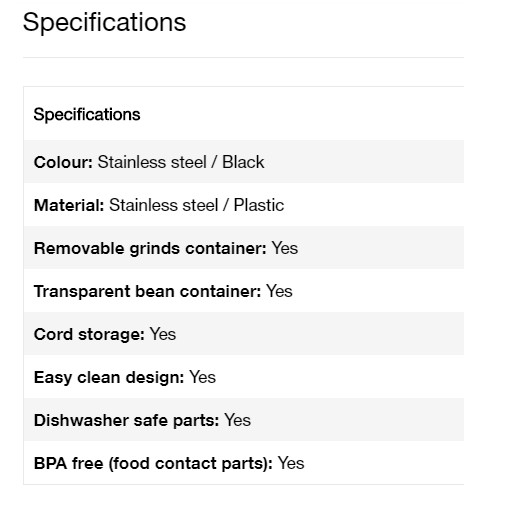Select the Specifications table header
The image size is (508, 508).
tap(87, 115)
